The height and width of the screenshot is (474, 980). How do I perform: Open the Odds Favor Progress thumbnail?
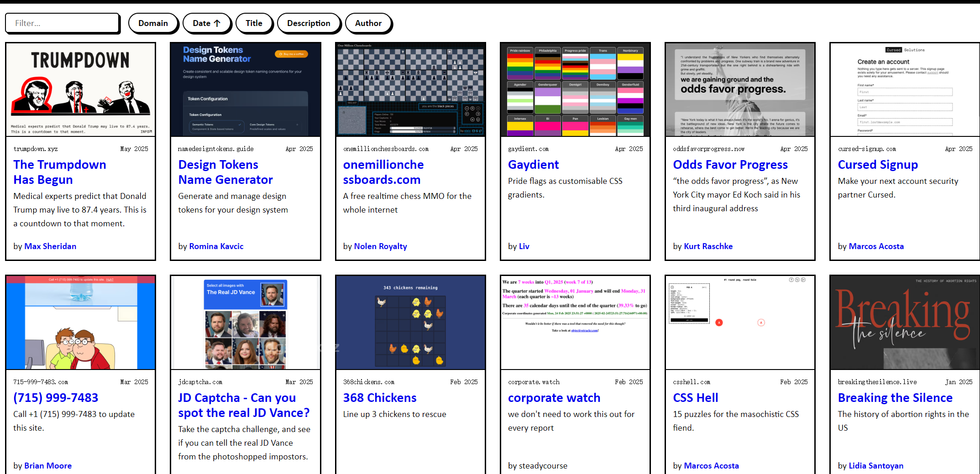[x=740, y=89]
